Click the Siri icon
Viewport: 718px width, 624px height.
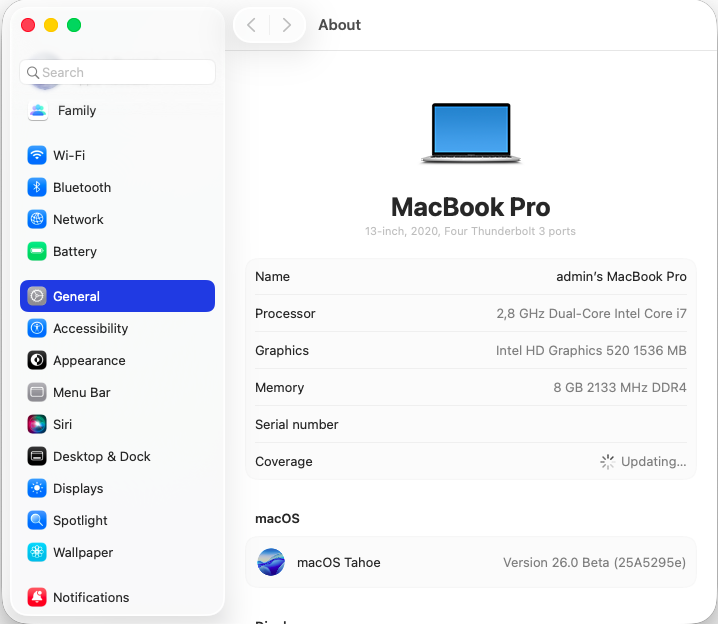37,424
